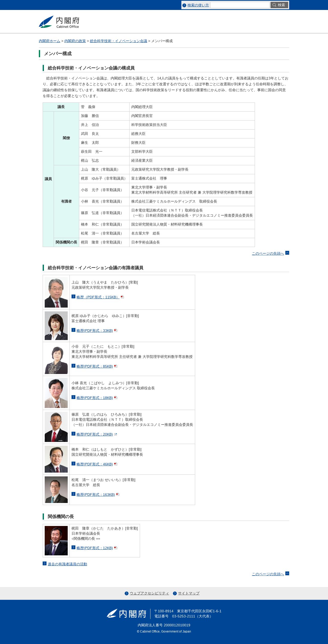Viewport: 328px width, 644px height.
Task: Focus the search text field in header
Action: (x=240, y=5)
